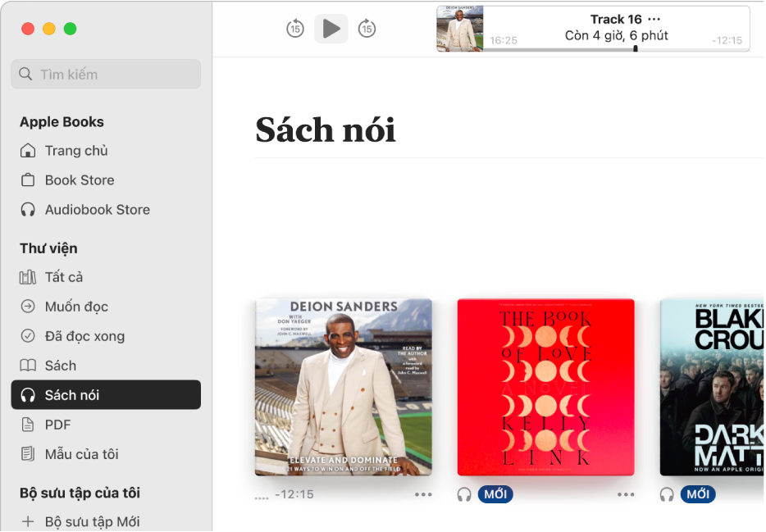Select Muốn đọc collection
The width and height of the screenshot is (766, 532).
tap(106, 307)
